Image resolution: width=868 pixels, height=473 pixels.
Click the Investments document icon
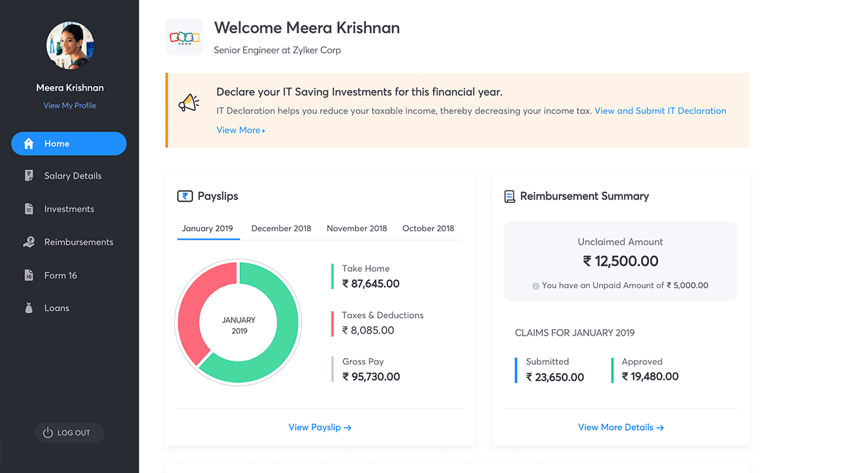(28, 209)
